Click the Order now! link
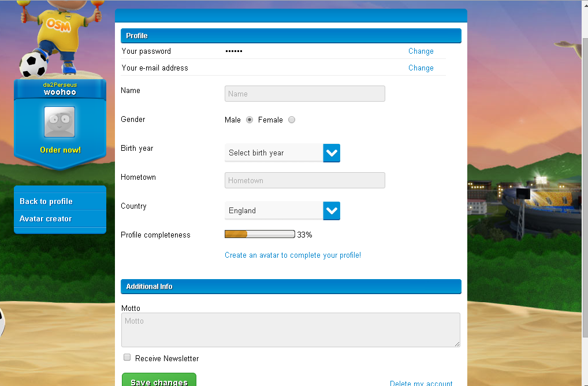This screenshot has width=588, height=386. click(x=61, y=150)
